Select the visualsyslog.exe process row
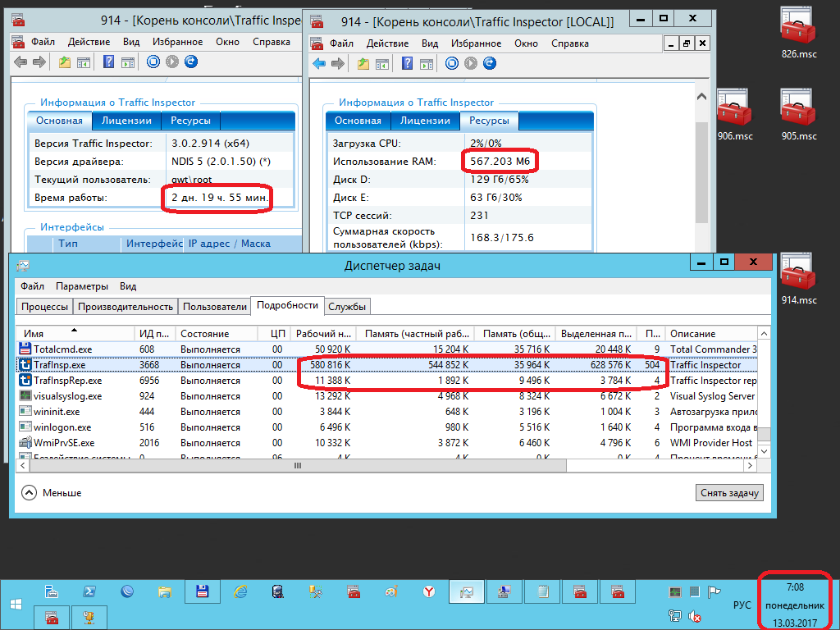Screen dimensions: 840x630 387,396
